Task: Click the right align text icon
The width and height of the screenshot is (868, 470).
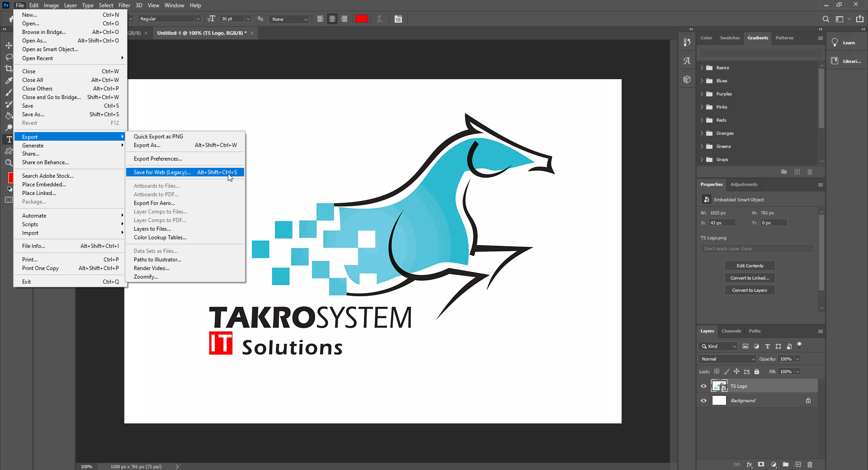Action: point(344,19)
